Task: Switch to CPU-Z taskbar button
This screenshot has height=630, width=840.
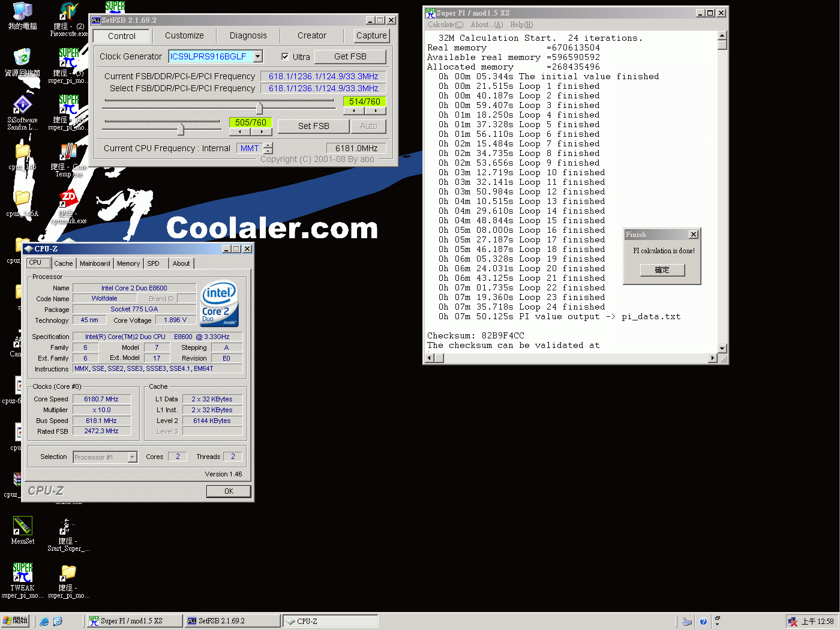Action: [331, 621]
